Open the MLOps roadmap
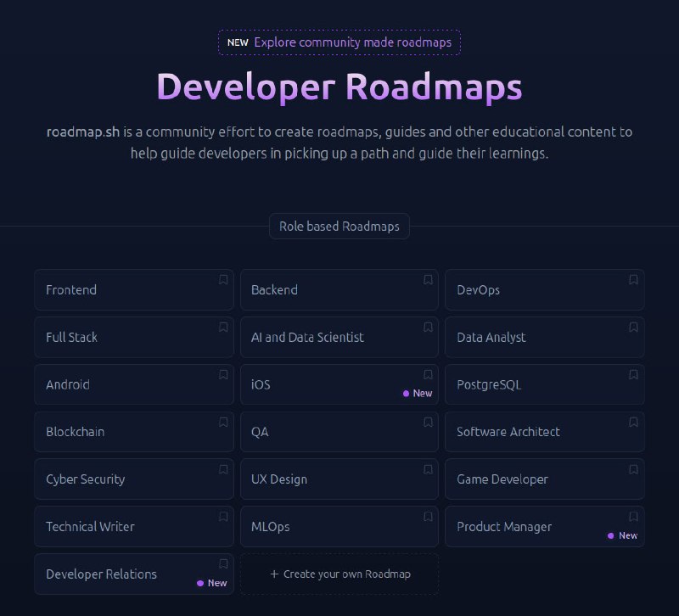 339,526
